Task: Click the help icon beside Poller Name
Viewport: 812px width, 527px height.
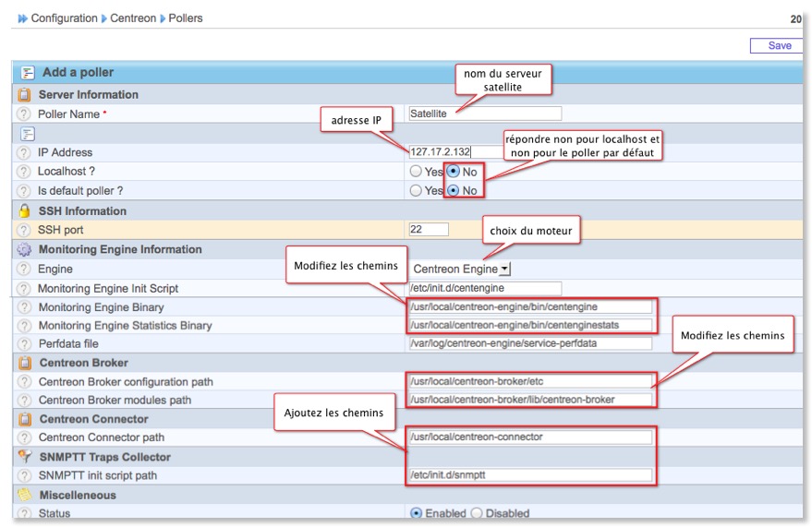Action: pos(23,114)
